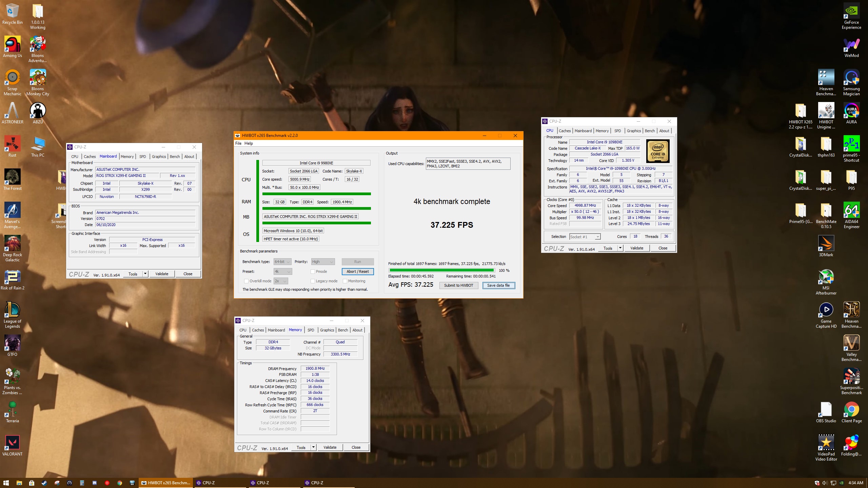Open the Recycle Bin desktop icon

point(12,14)
